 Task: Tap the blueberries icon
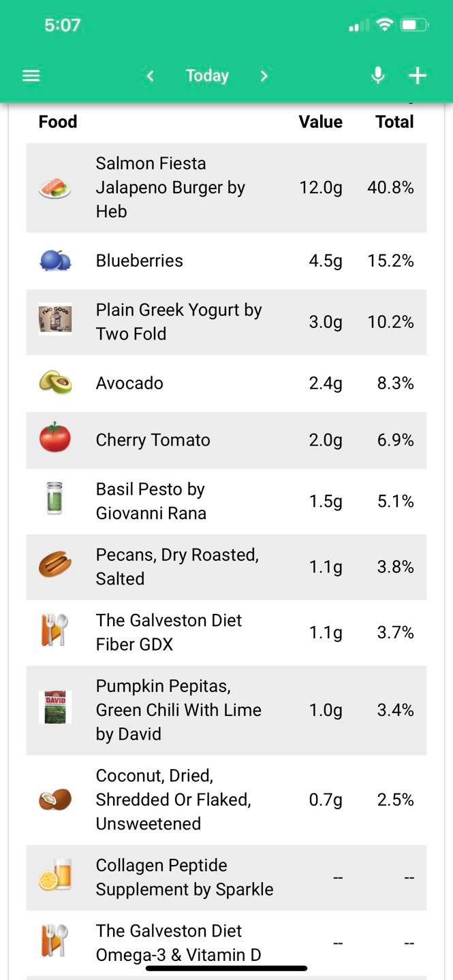pyautogui.click(x=54, y=261)
